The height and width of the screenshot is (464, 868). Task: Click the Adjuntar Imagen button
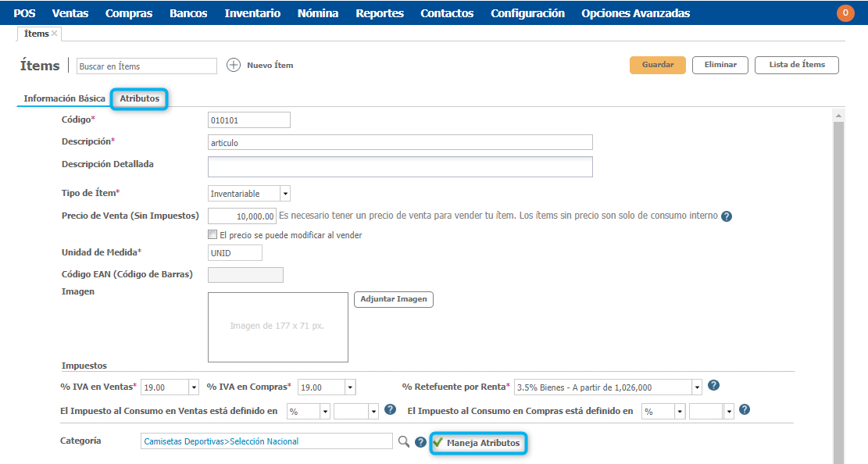[394, 299]
